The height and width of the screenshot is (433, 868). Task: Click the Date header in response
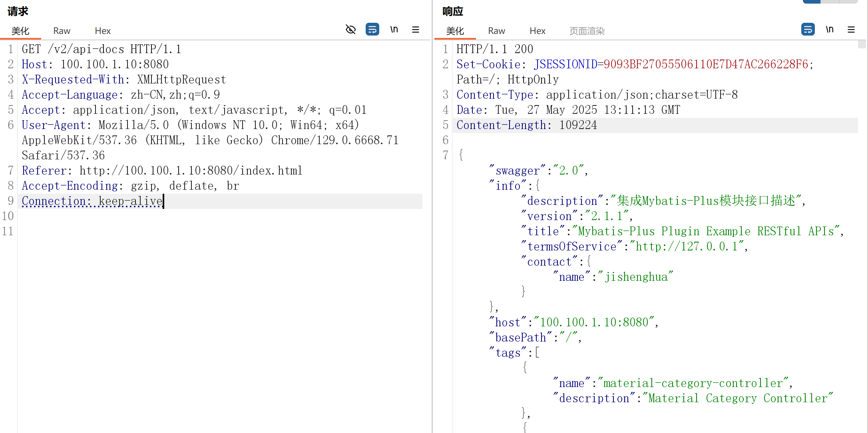568,110
